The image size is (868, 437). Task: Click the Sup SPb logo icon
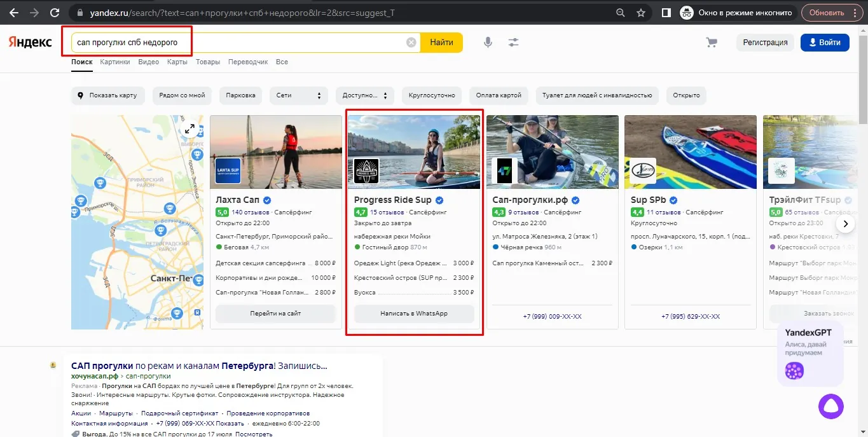coord(643,170)
